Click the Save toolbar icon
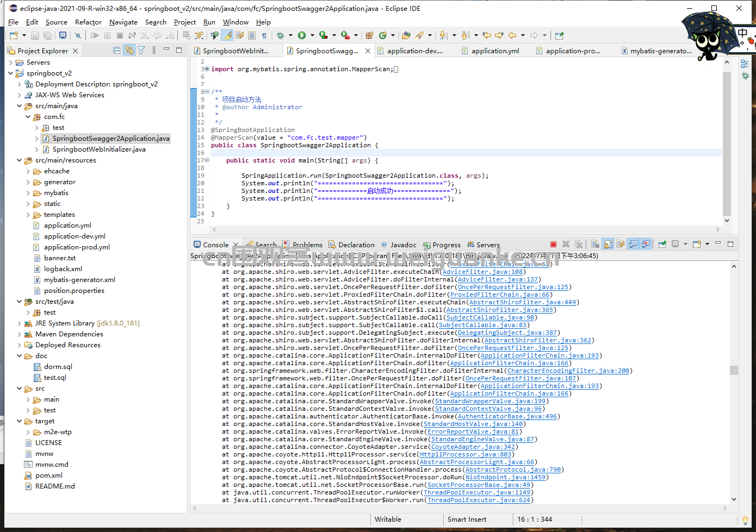The image size is (756, 532). click(35, 35)
